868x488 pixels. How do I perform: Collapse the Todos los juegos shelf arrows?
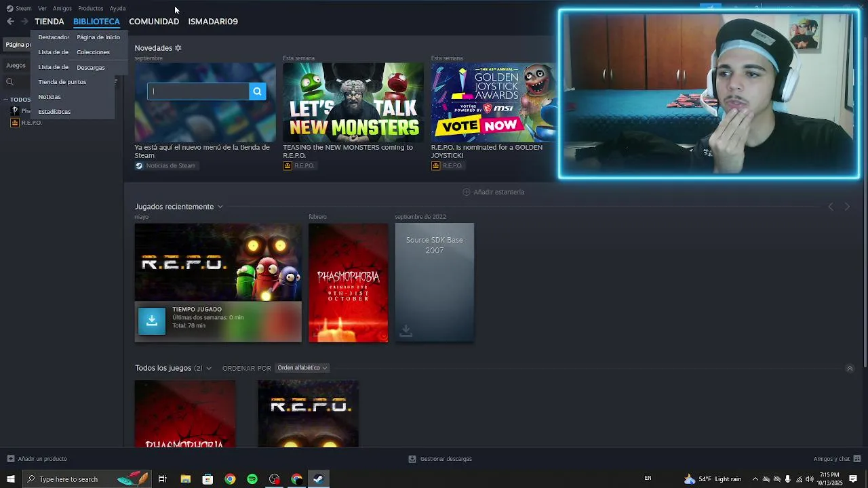850,368
